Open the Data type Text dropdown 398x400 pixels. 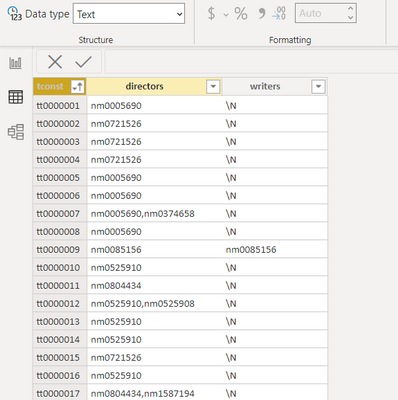click(x=129, y=14)
